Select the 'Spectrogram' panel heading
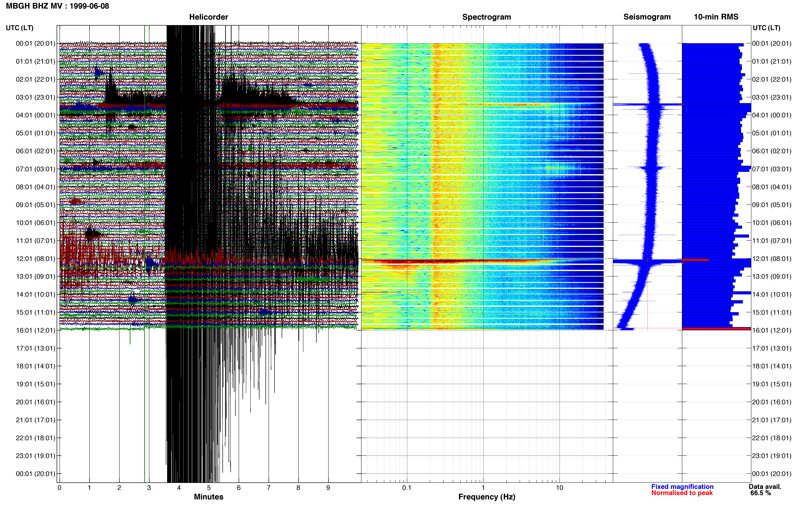The image size is (812, 508). click(487, 17)
